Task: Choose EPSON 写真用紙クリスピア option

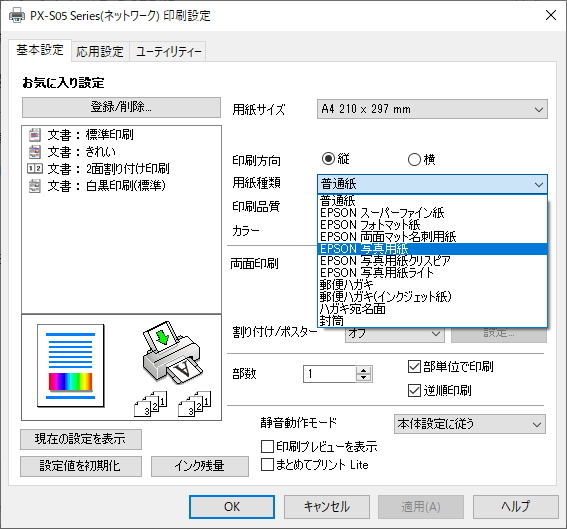Action: pos(432,261)
